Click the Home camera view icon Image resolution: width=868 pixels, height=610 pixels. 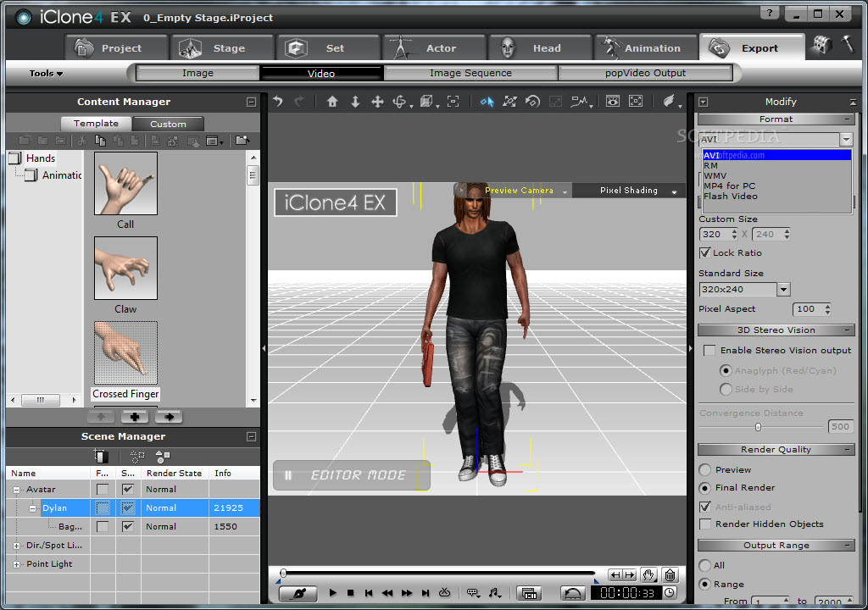332,102
